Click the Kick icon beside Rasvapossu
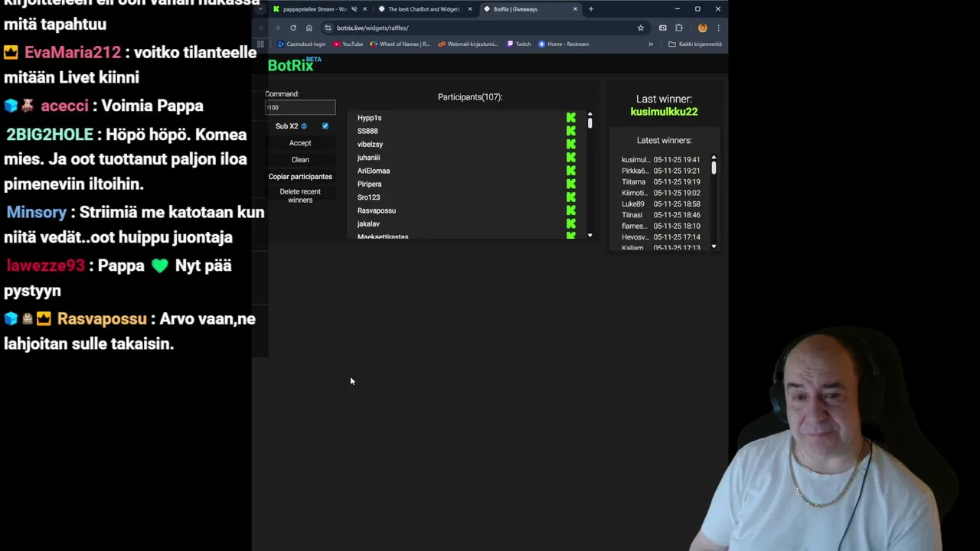Viewport: 980px width, 551px height. [x=571, y=210]
